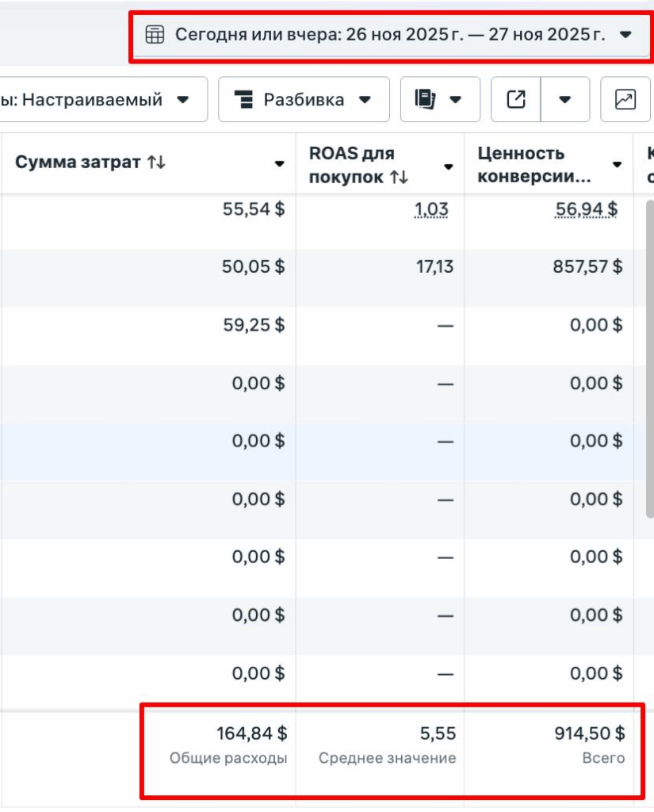The image size is (654, 812).
Task: Open the Разбивка breakdown menu
Action: pos(304,99)
